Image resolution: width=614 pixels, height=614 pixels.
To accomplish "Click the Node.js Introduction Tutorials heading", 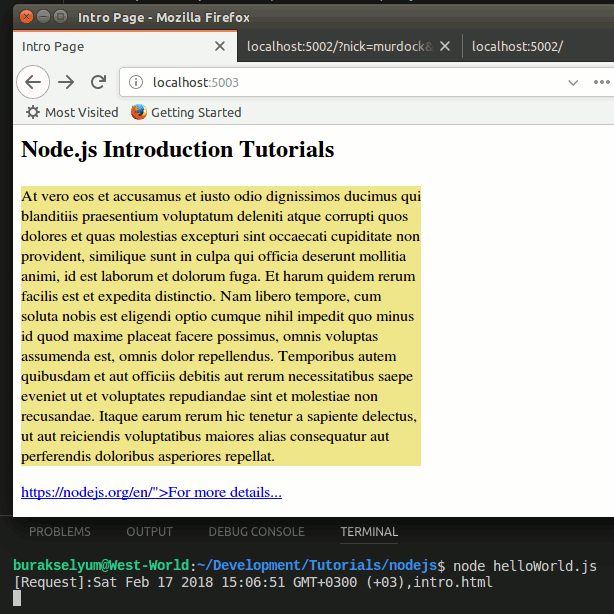I will coord(177,149).
